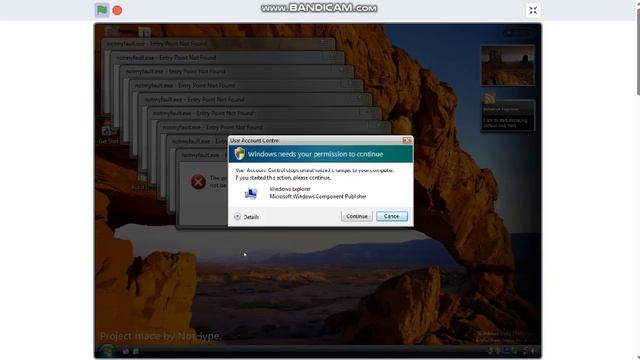Viewport: 640px width, 360px height.
Task: Click the feed headlines gadget text to start feeds
Action: [x=505, y=123]
